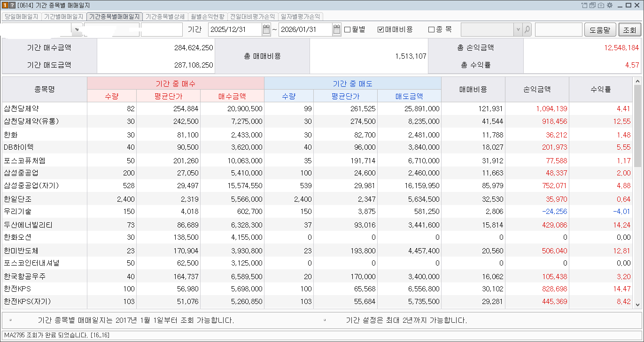Image resolution: width=644 pixels, height=342 pixels.
Task: Click the help question mark icon at top-left
Action: click(11, 4)
